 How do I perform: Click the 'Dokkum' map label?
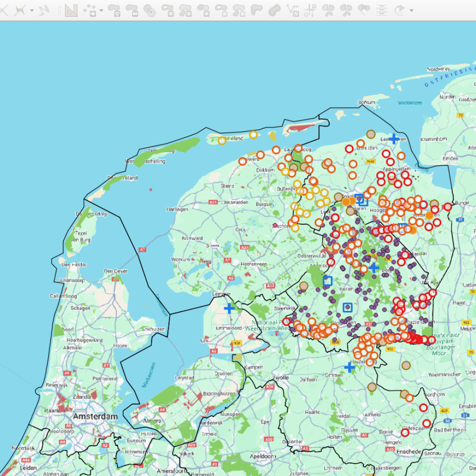point(265,170)
